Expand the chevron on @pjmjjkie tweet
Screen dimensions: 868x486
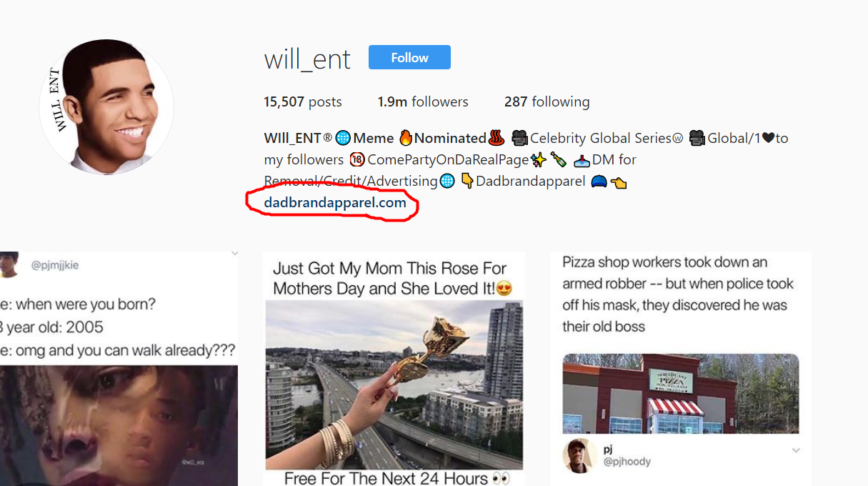234,254
